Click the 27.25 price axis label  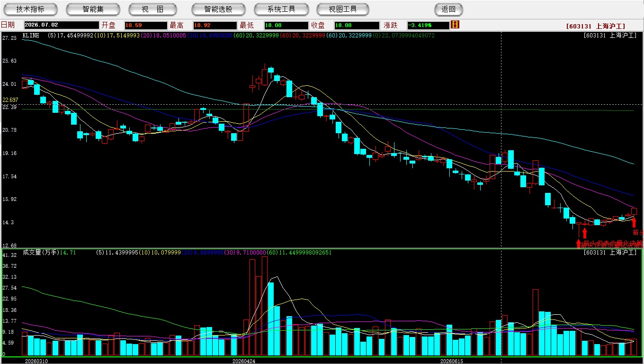[9, 38]
